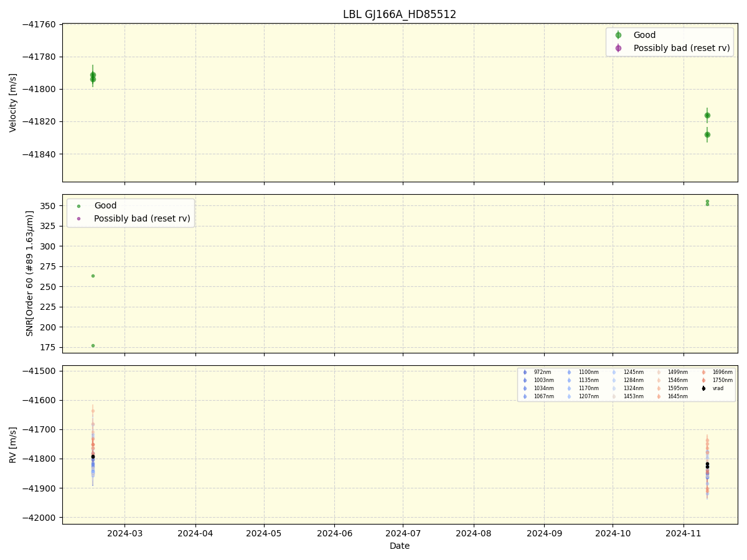Click the 2024-07 date tick label
Image resolution: width=747 pixels, height=560 pixels.
coord(403,534)
